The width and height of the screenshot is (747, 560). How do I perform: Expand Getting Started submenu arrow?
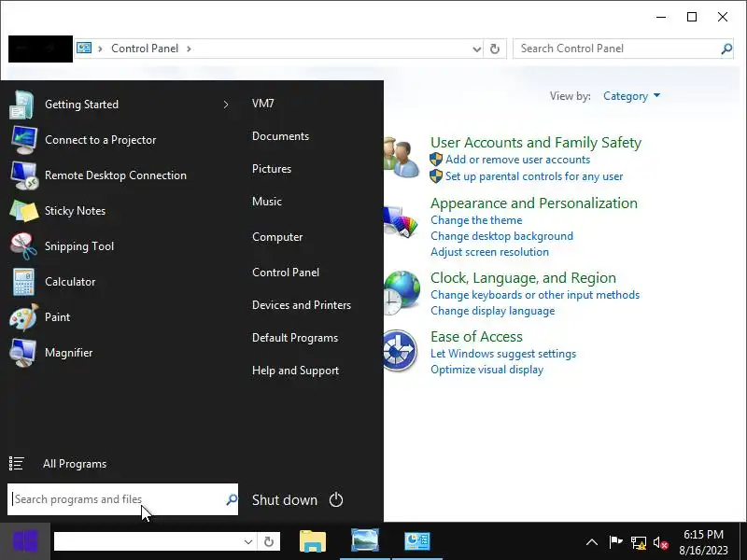pyautogui.click(x=226, y=105)
